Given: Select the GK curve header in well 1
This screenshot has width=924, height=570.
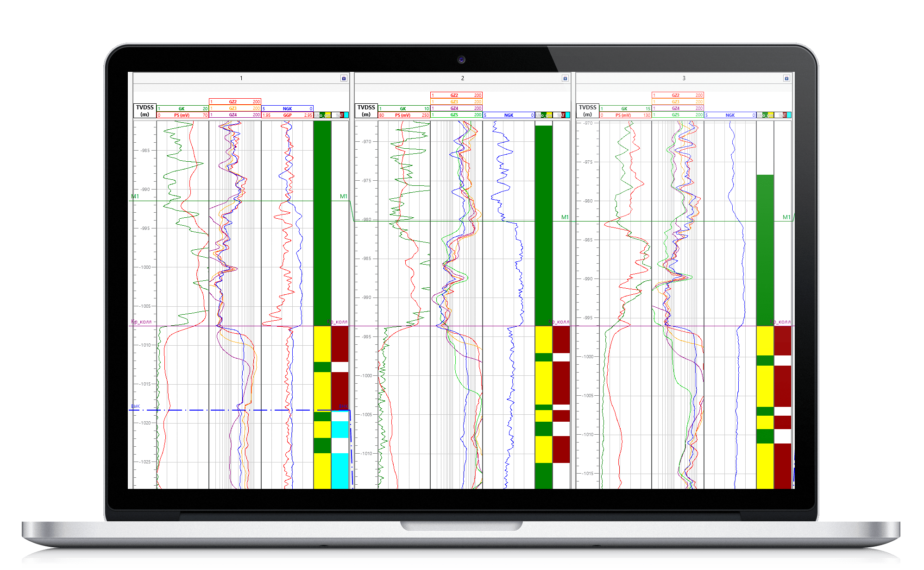Looking at the screenshot, I should tap(182, 109).
